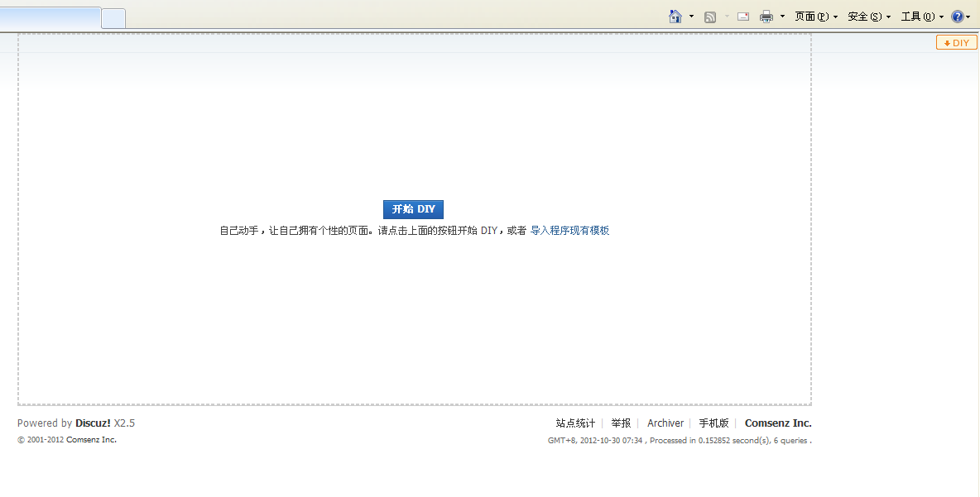The width and height of the screenshot is (980, 497).
Task: Open 站点统计 in footer
Action: [575, 423]
